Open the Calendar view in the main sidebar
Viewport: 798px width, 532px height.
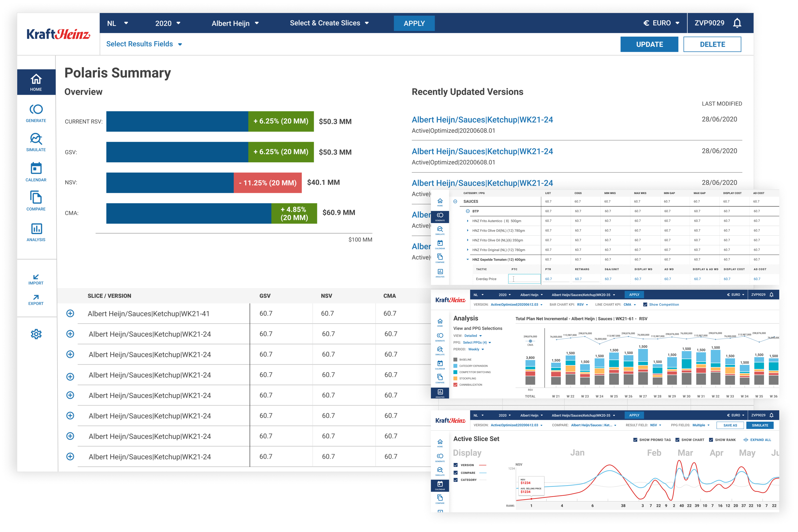click(36, 168)
